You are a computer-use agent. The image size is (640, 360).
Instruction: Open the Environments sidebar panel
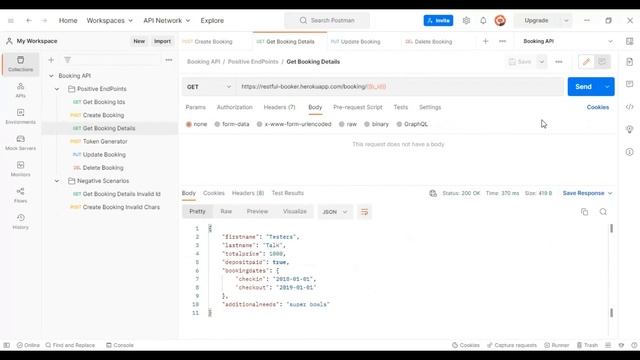click(x=20, y=116)
